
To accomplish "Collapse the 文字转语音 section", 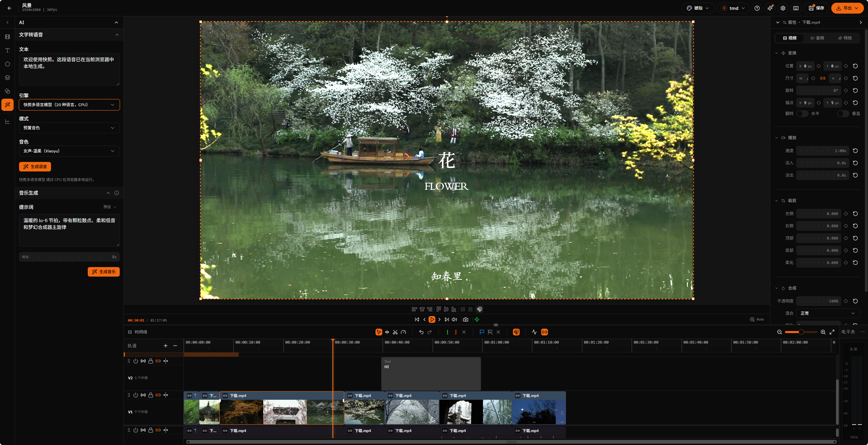I will tap(117, 35).
